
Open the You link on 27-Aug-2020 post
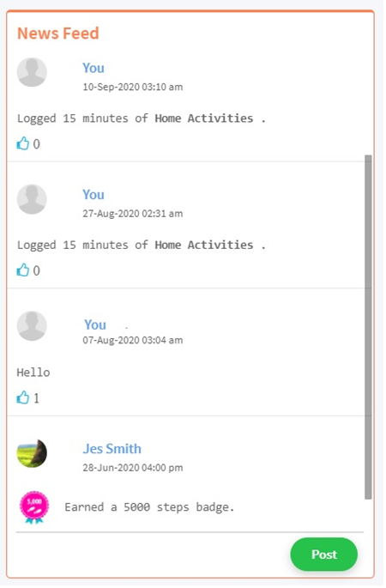coord(93,195)
